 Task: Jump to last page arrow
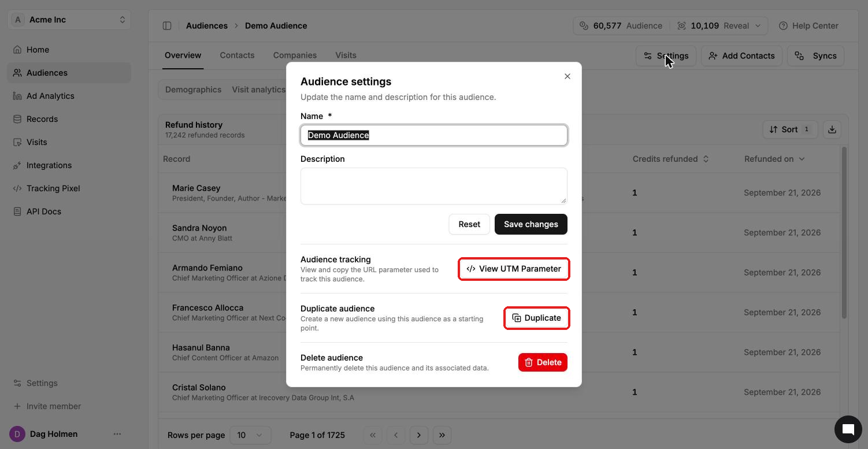click(442, 435)
